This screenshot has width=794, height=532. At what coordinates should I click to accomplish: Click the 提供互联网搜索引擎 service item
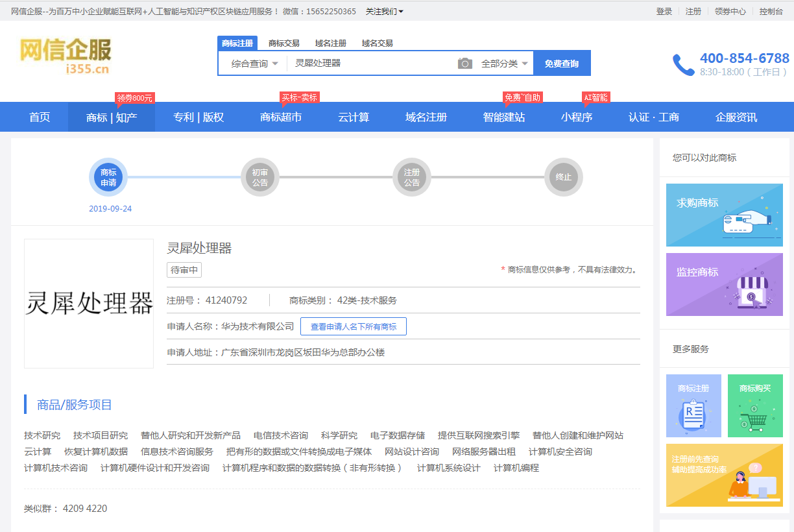[x=479, y=435]
